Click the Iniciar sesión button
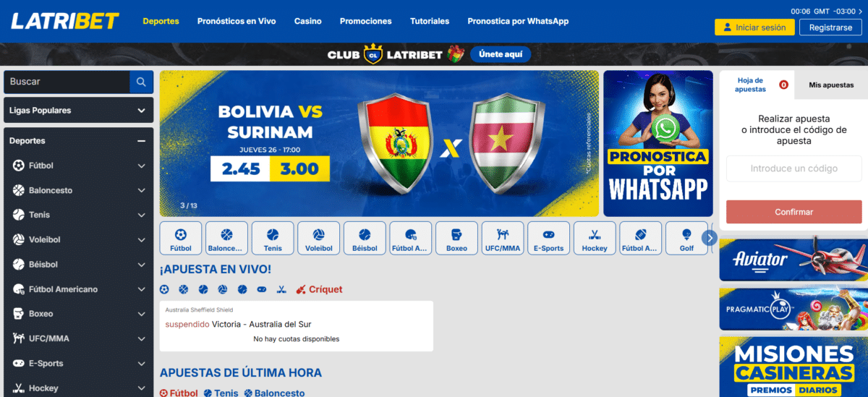 click(x=754, y=27)
